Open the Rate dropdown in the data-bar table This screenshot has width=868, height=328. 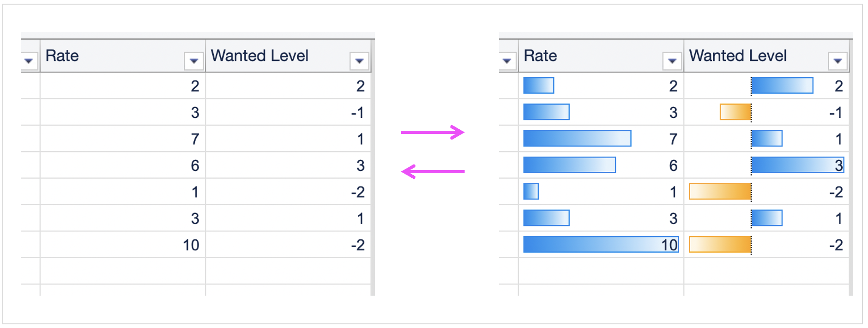pyautogui.click(x=672, y=61)
